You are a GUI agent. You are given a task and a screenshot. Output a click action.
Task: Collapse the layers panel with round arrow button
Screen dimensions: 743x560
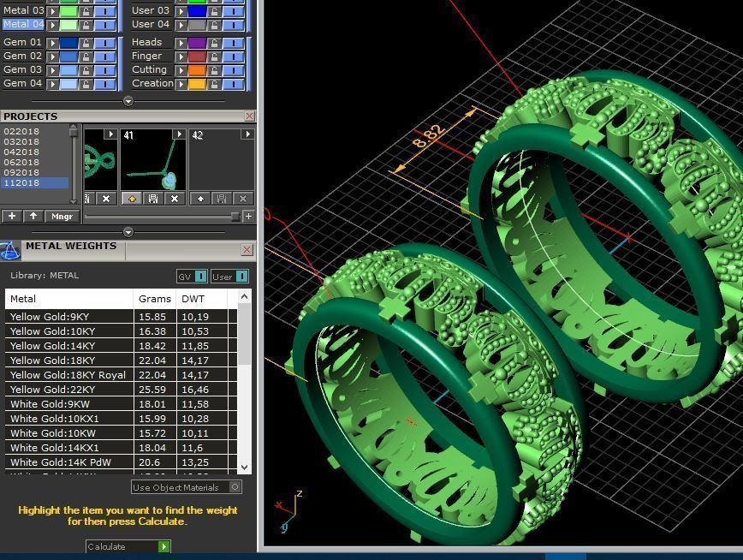[x=128, y=101]
